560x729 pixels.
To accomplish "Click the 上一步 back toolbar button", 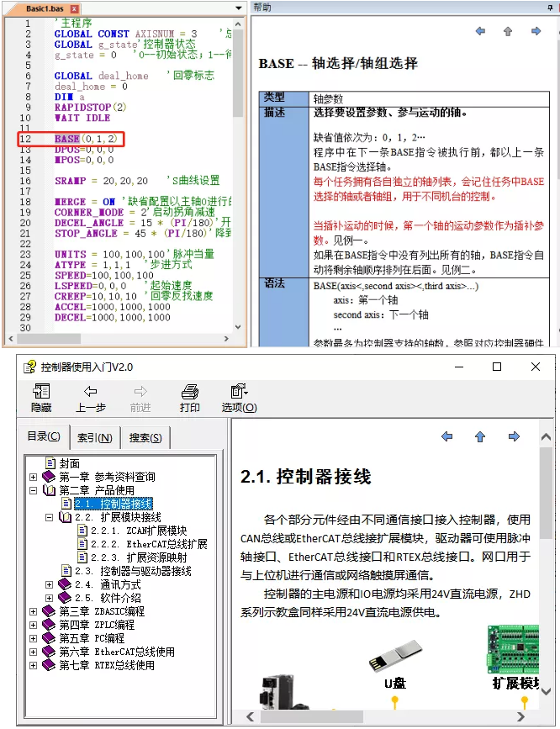I will coord(91,398).
